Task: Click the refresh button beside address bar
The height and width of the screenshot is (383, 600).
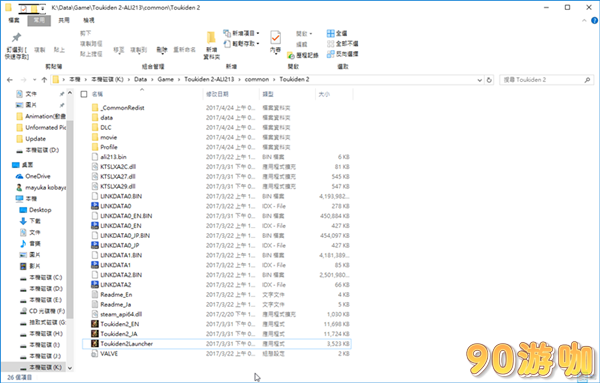Action: click(x=489, y=80)
